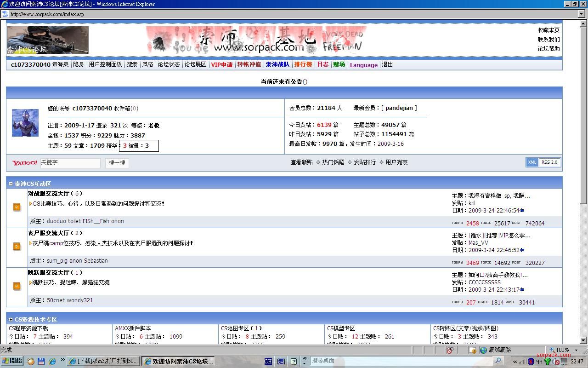Click the Yahoo! search logo

point(25,163)
